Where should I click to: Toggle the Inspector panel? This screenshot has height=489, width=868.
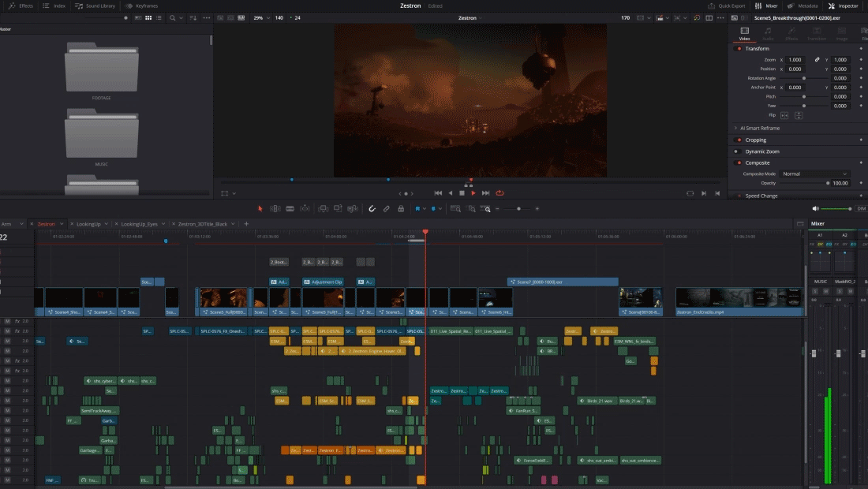click(843, 6)
